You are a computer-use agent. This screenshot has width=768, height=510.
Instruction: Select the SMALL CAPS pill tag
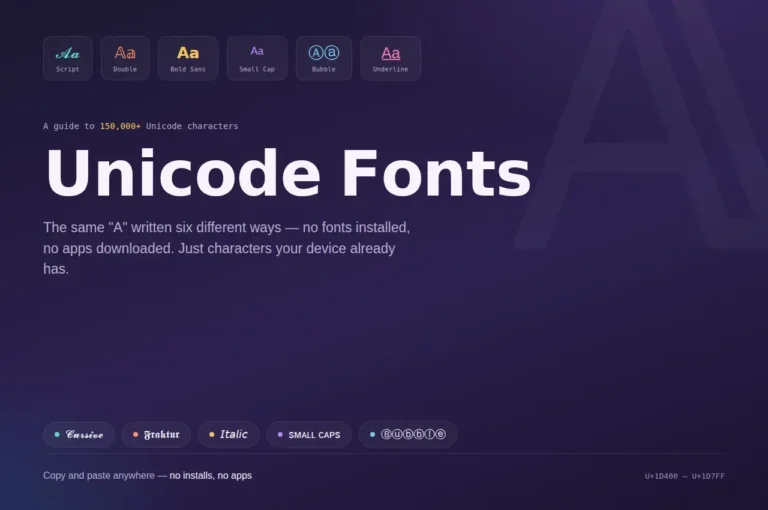coord(309,435)
